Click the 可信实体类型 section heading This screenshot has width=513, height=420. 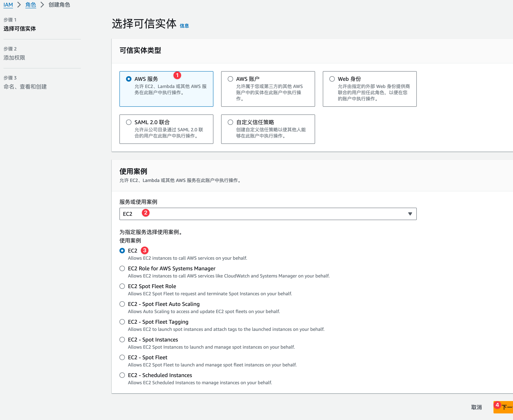(x=140, y=50)
